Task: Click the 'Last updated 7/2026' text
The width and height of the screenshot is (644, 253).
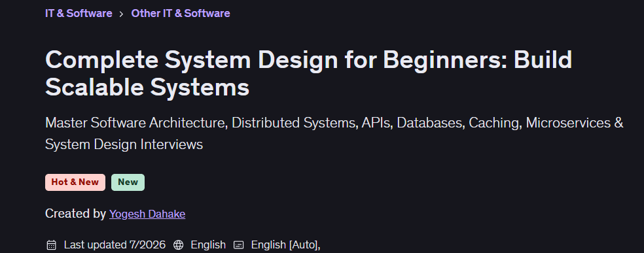Action: 115,245
